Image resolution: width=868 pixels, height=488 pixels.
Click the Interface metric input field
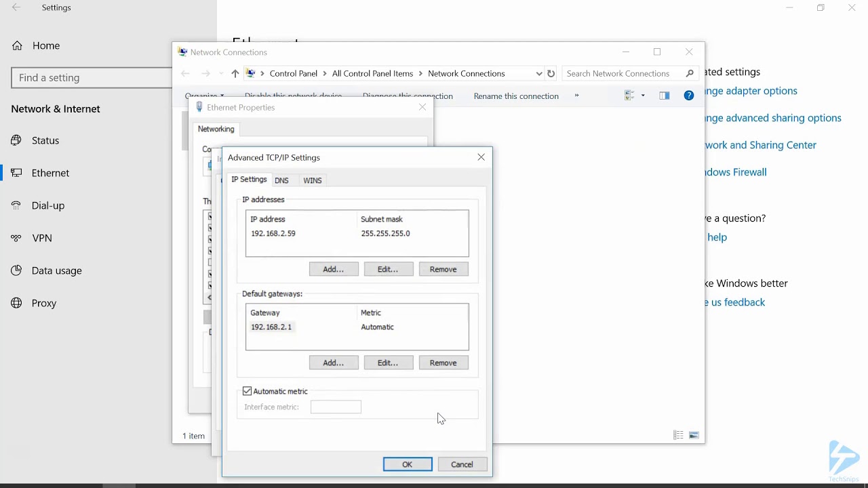pyautogui.click(x=336, y=407)
